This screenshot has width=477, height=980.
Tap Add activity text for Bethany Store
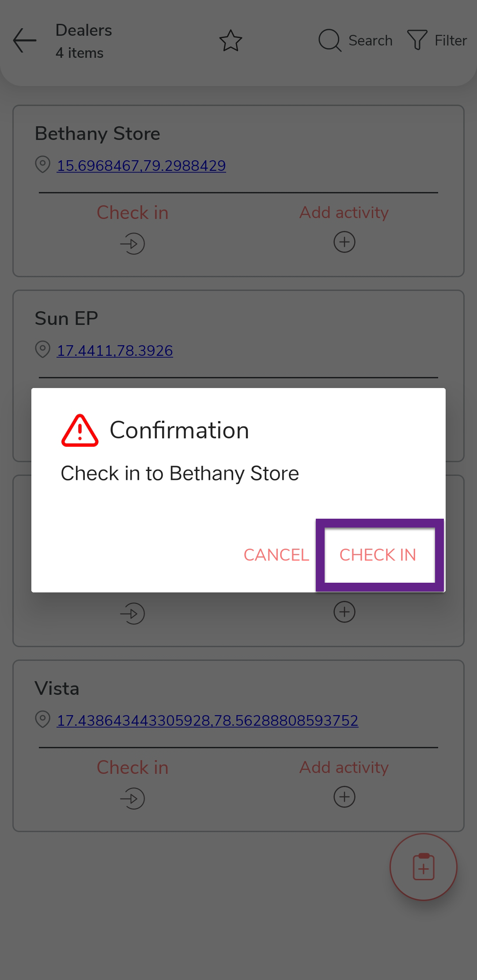point(344,213)
